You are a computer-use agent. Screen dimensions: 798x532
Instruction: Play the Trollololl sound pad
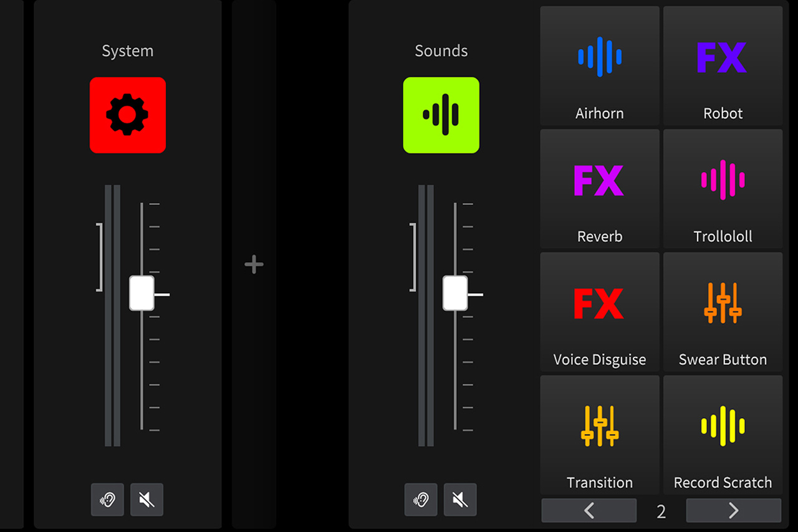[723, 189]
